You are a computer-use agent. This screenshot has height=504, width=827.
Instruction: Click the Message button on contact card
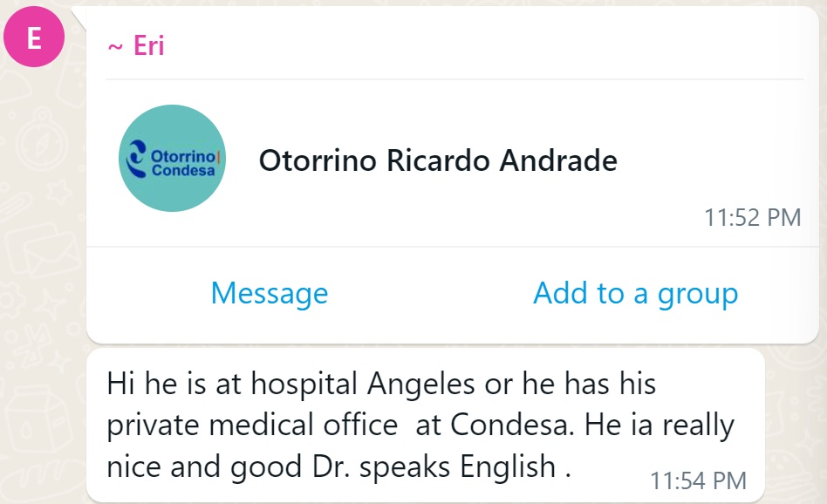click(270, 293)
